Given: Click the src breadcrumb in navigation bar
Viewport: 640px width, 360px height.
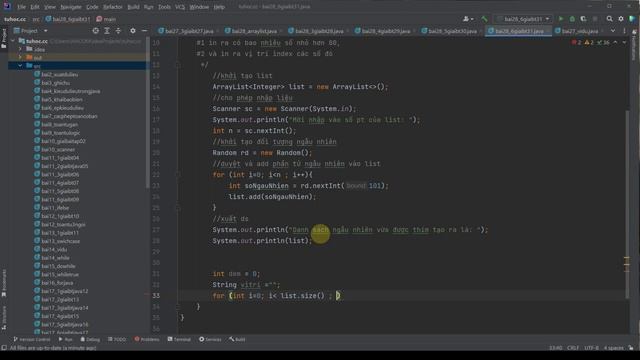Looking at the screenshot, I should tap(36, 19).
